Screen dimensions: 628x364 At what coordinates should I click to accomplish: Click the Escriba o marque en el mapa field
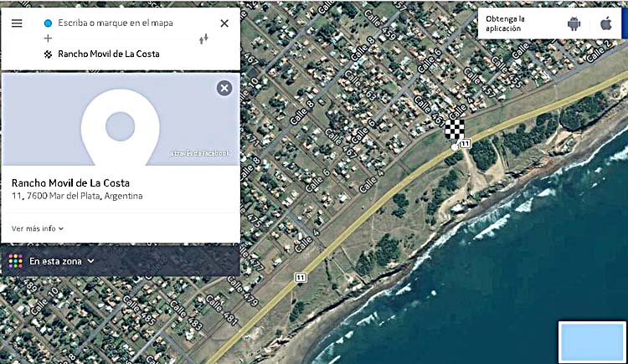click(116, 23)
